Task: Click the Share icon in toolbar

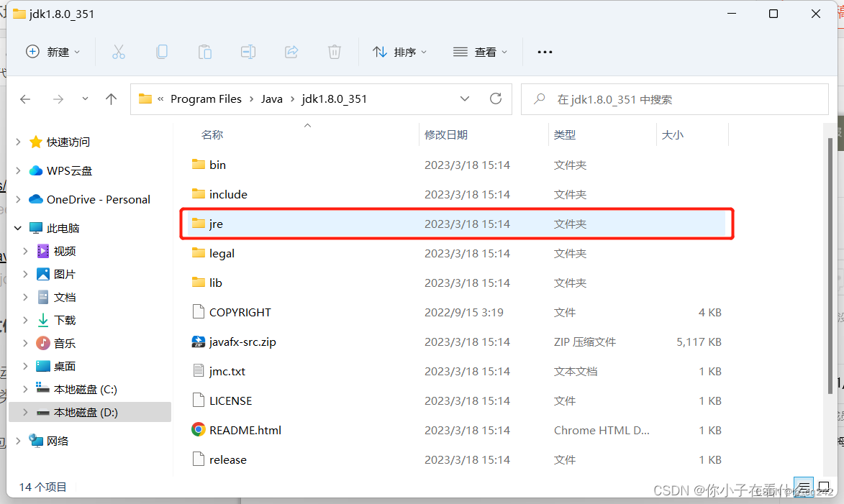Action: [291, 52]
